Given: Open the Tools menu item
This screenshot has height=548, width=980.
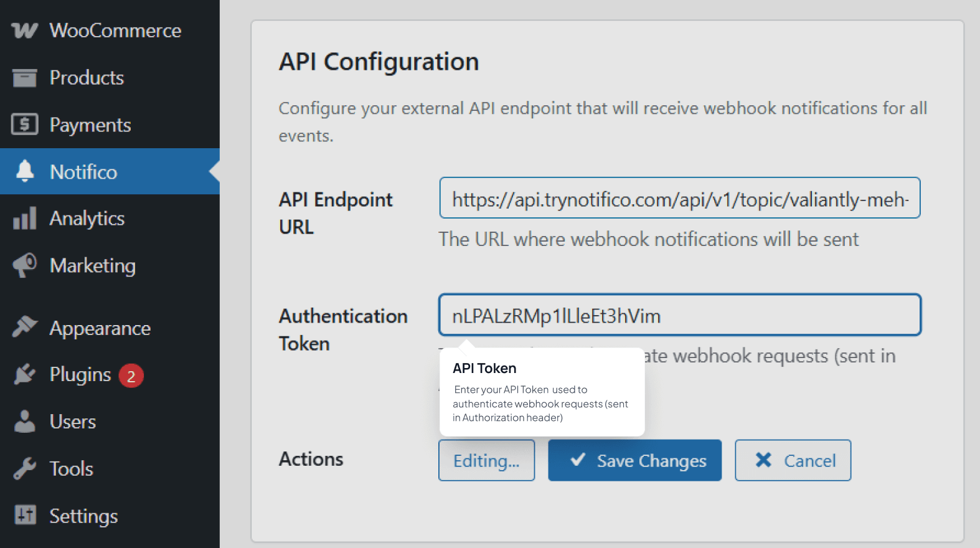Looking at the screenshot, I should point(110,469).
